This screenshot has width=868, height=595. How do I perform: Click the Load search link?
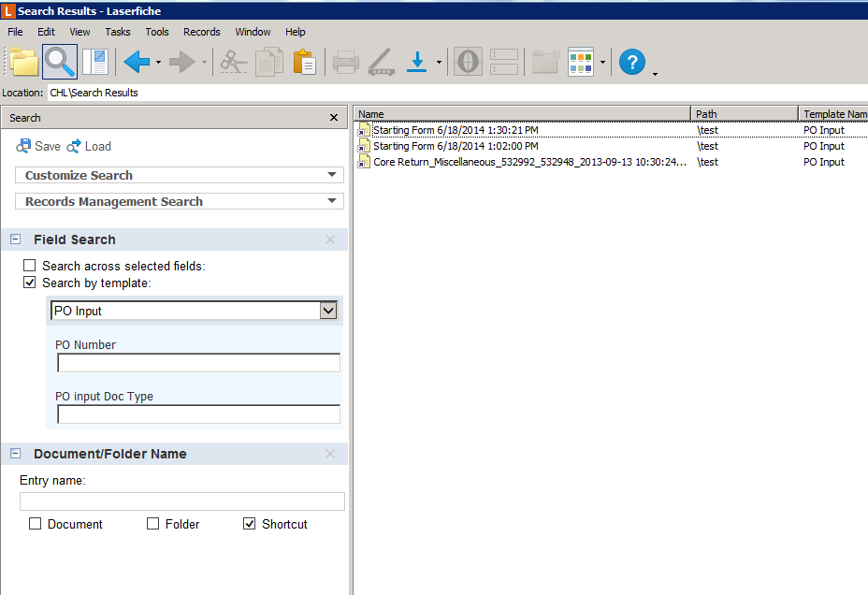click(98, 146)
